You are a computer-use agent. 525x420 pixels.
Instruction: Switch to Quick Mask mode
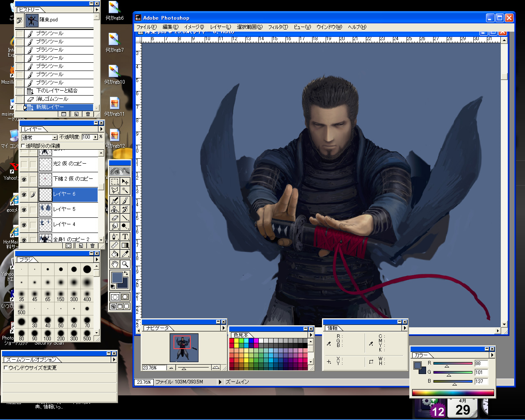tap(125, 297)
